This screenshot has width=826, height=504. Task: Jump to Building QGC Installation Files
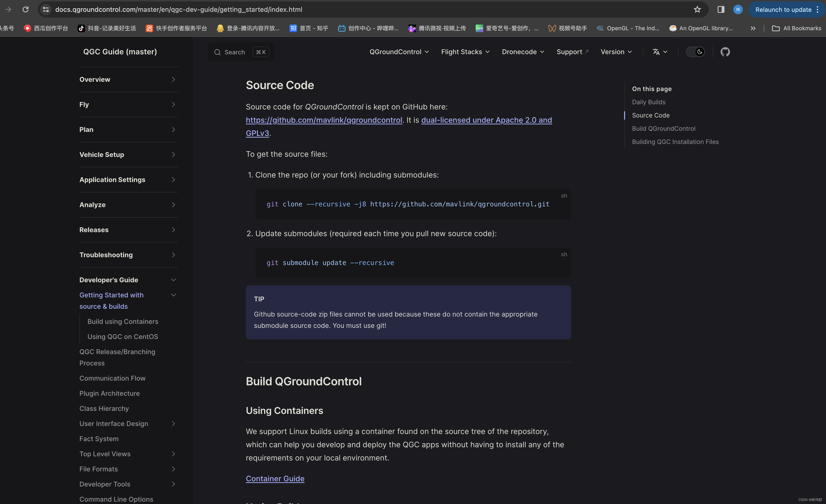pyautogui.click(x=675, y=142)
